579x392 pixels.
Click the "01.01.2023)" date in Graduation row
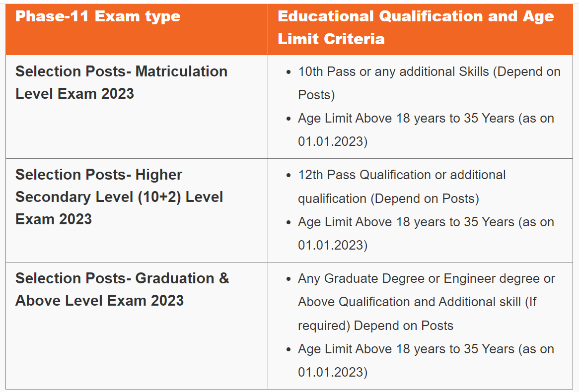click(332, 373)
